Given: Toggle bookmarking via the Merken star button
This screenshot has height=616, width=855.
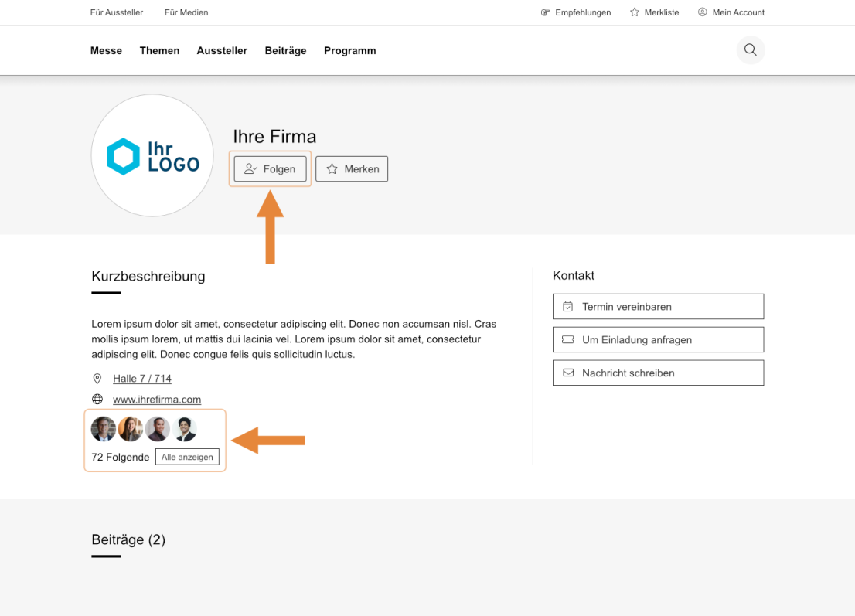Looking at the screenshot, I should click(352, 168).
